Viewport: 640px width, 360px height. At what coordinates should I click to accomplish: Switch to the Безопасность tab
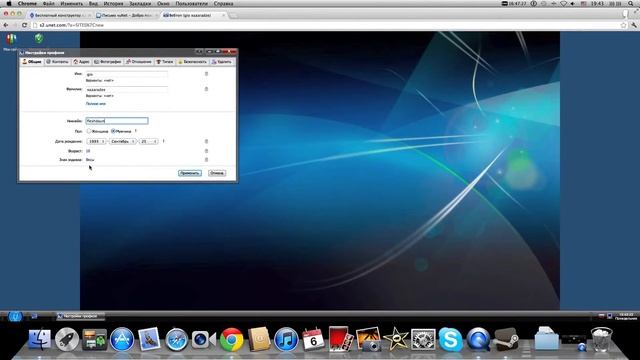pyautogui.click(x=192, y=62)
